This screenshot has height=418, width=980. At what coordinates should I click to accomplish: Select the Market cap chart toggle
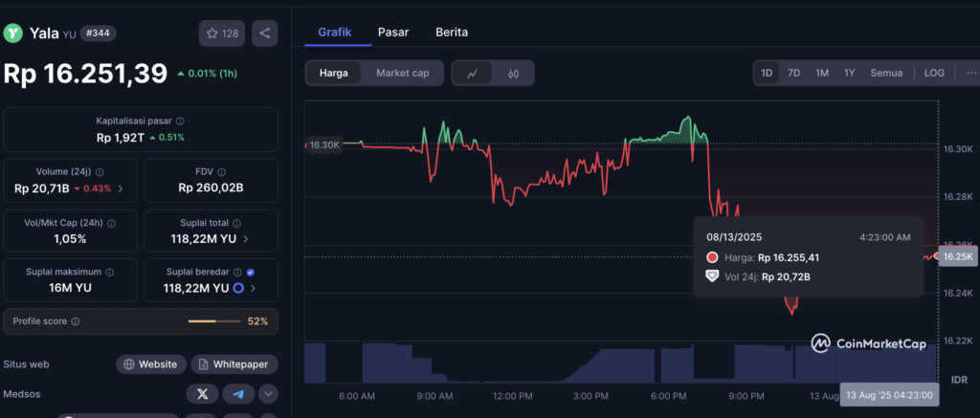pos(403,73)
